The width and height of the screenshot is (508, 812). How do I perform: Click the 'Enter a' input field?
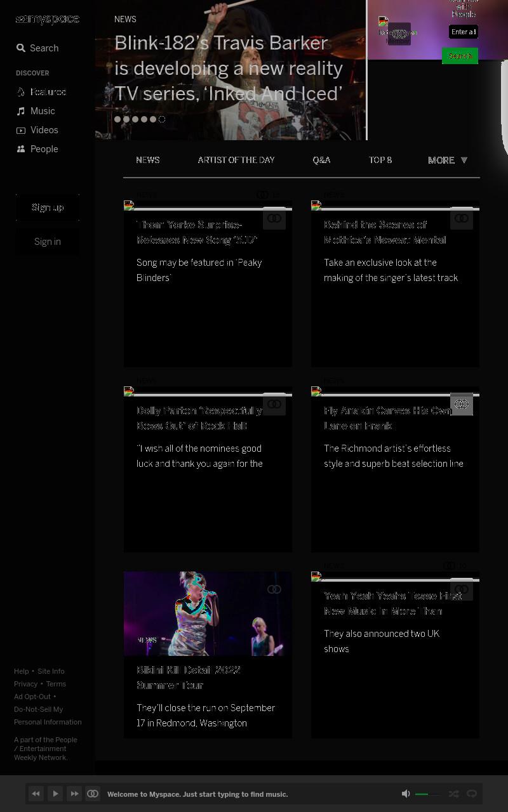[x=464, y=32]
